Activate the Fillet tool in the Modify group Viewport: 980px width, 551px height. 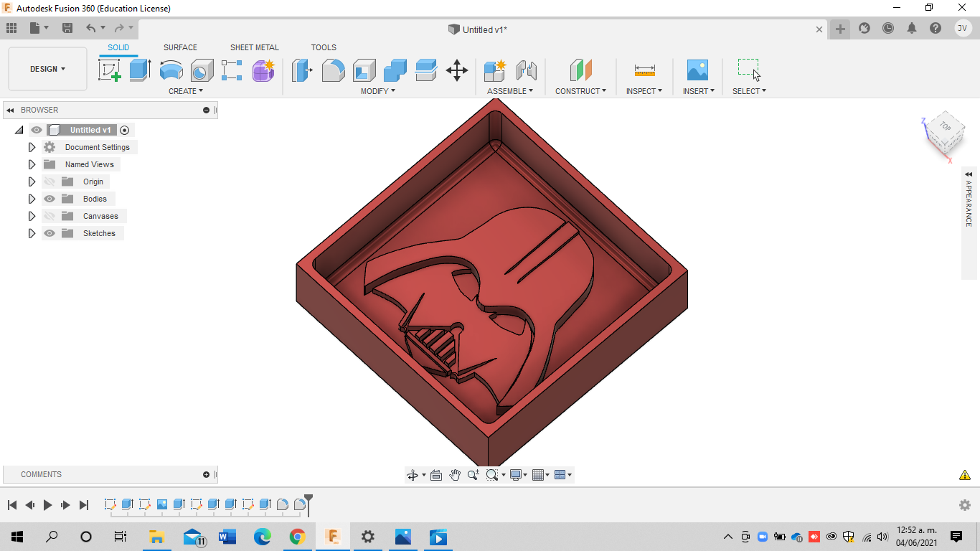click(333, 70)
